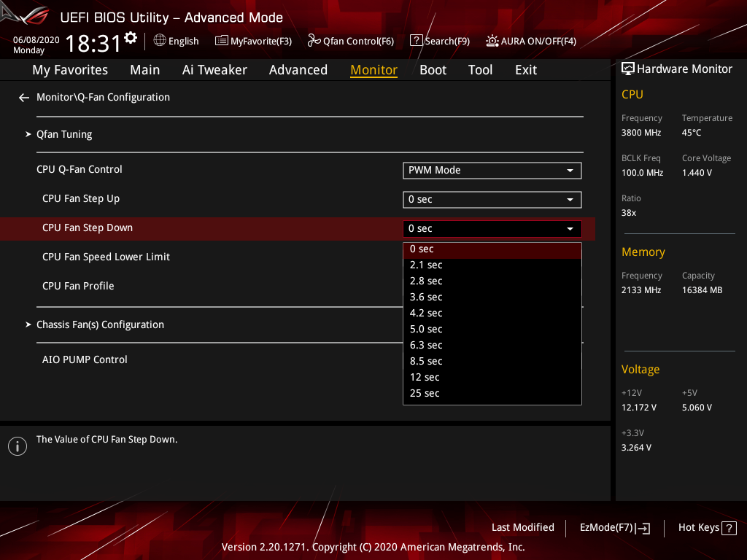Click the Search question mark icon

point(416,41)
